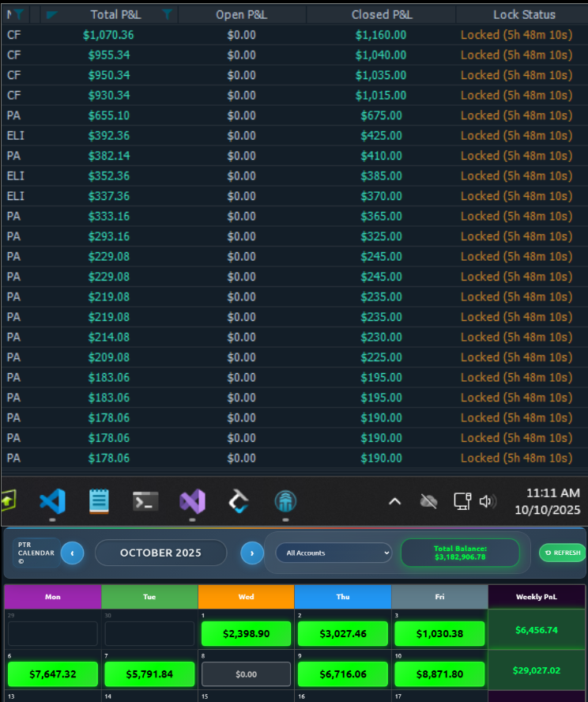Click Closed P&L value $425.00
The width and height of the screenshot is (588, 702).
point(381,136)
